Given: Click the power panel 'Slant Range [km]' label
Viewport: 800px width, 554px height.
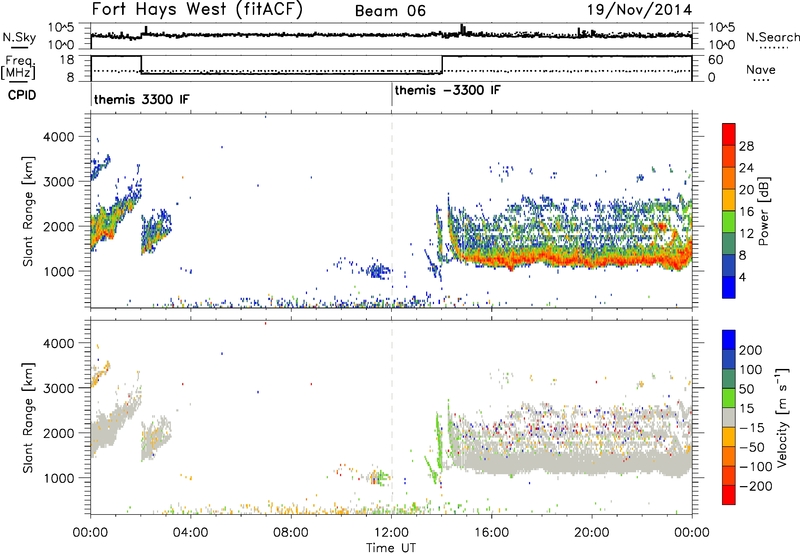Looking at the screenshot, I should (28, 211).
